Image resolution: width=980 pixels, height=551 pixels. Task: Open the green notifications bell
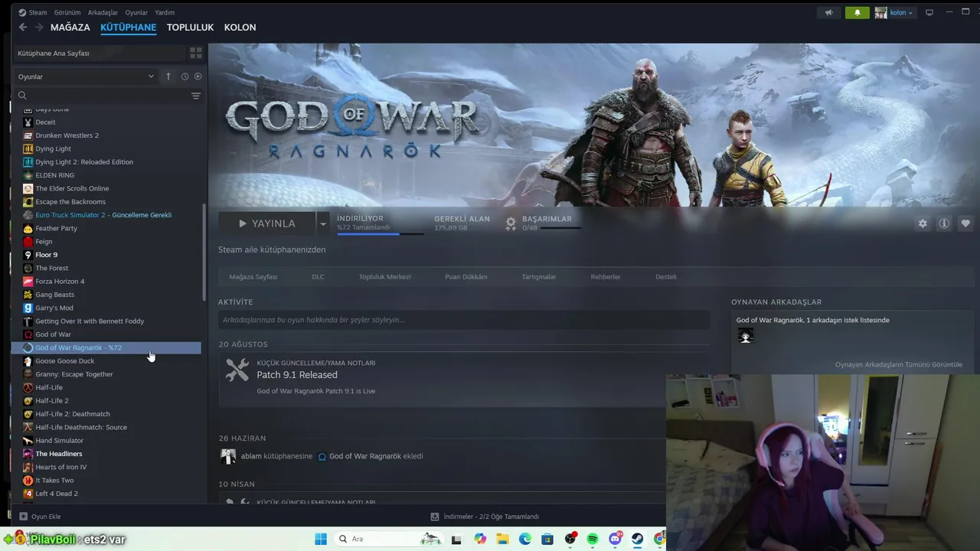[x=857, y=13]
